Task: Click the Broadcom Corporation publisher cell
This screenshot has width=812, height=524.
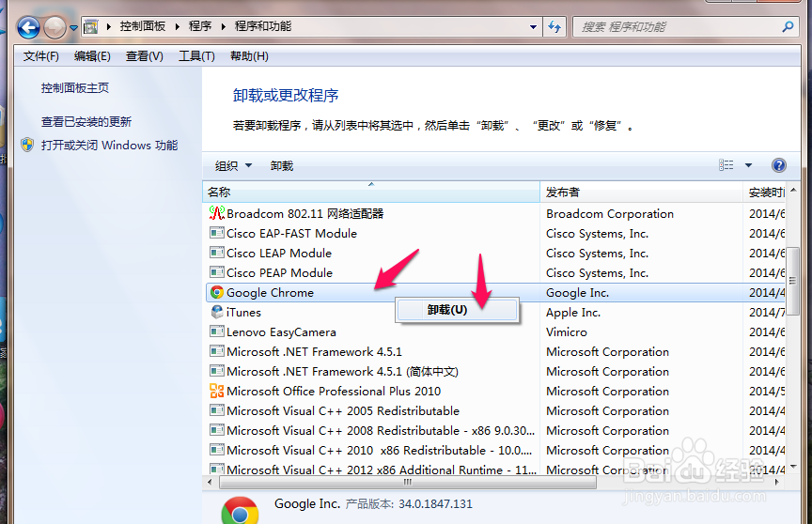Action: click(x=610, y=214)
